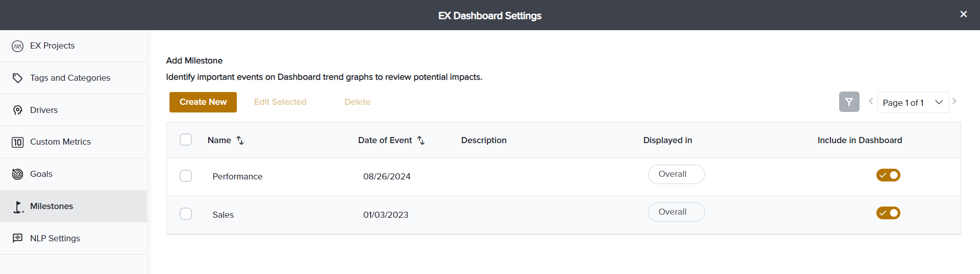Sort by Date of Event arrows
The image size is (980, 274).
pos(421,141)
